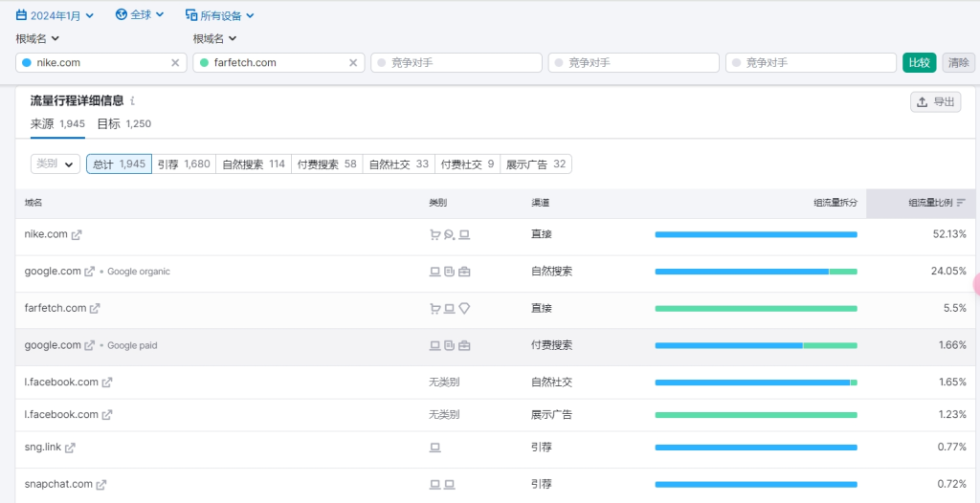Switch to the 目标 1,250 tab
980x503 pixels.
[123, 123]
